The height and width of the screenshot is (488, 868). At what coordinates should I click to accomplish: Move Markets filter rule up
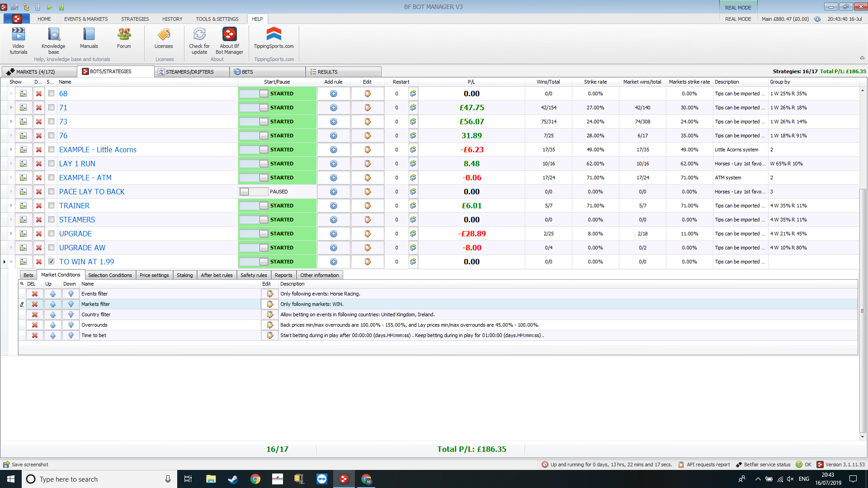click(x=53, y=304)
